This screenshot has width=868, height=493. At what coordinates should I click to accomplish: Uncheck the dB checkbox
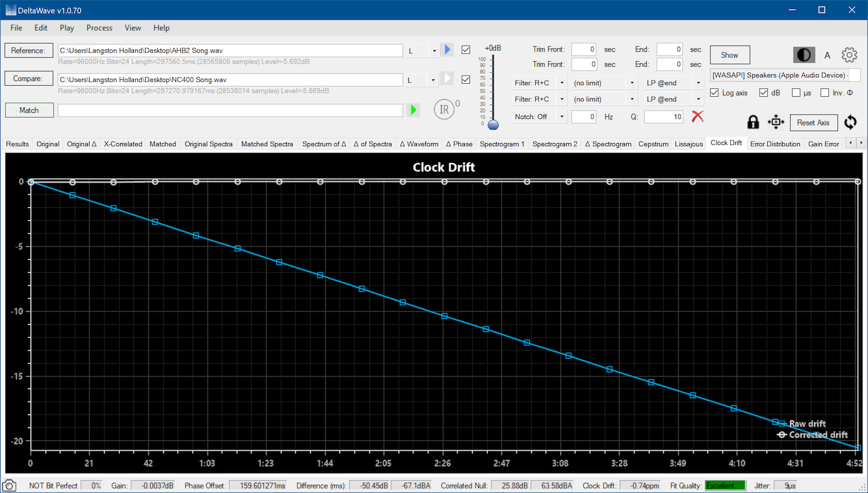764,93
